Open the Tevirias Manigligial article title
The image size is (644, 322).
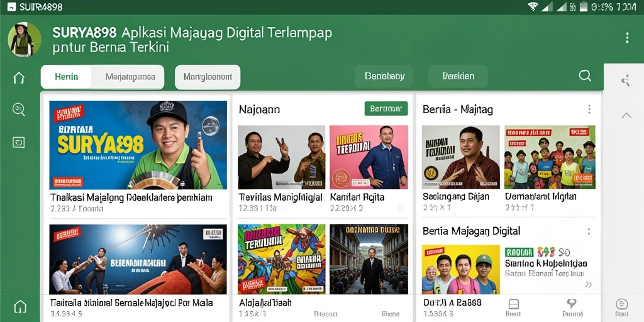[x=280, y=197]
